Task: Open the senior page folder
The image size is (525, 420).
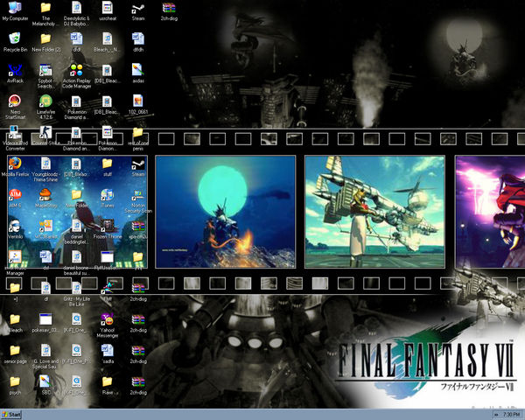Action: coord(15,353)
